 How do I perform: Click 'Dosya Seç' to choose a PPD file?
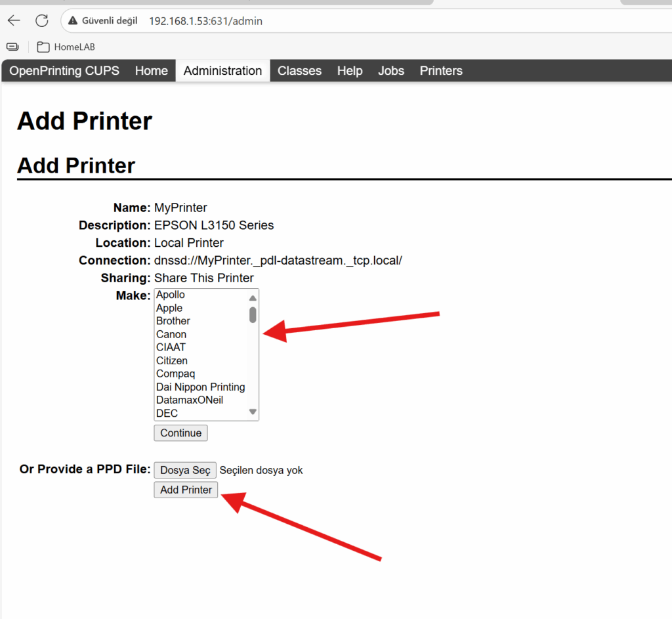pos(185,470)
